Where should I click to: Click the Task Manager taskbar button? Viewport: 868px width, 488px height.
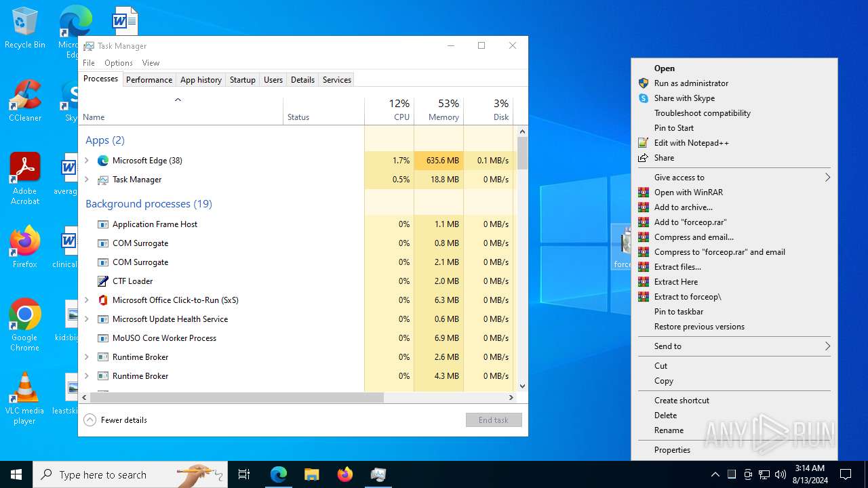click(x=378, y=474)
